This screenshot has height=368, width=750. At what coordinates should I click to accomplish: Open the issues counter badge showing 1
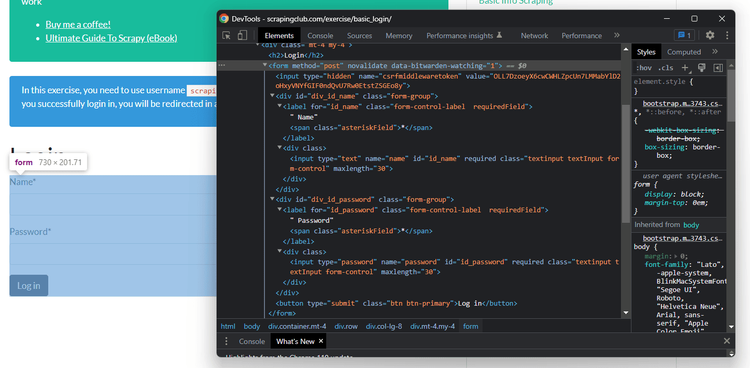[x=684, y=35]
